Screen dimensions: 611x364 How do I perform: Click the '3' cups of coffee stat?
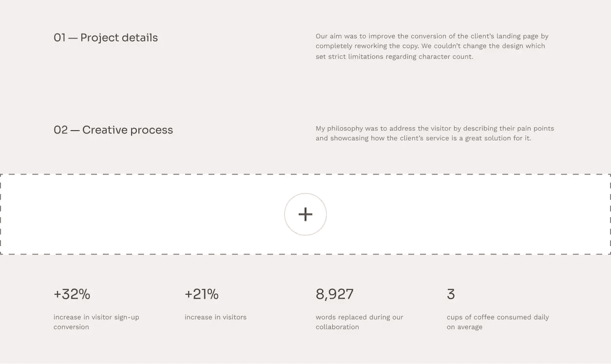[451, 294]
